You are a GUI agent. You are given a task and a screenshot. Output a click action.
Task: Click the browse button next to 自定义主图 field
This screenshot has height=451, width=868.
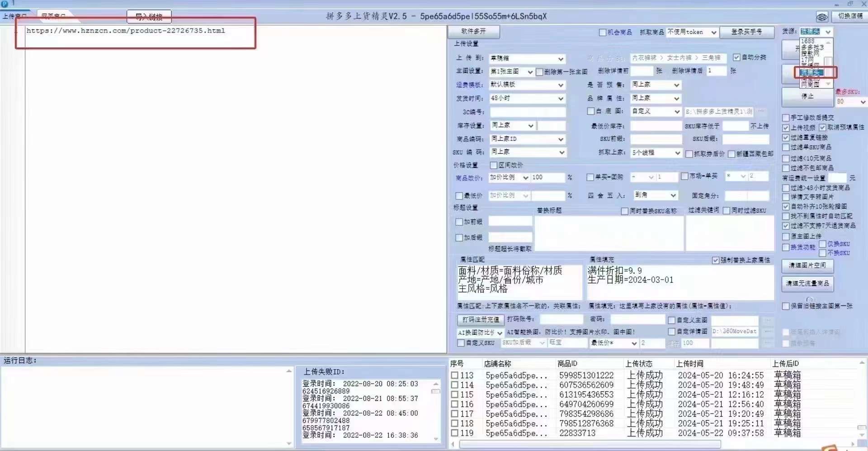point(767,320)
